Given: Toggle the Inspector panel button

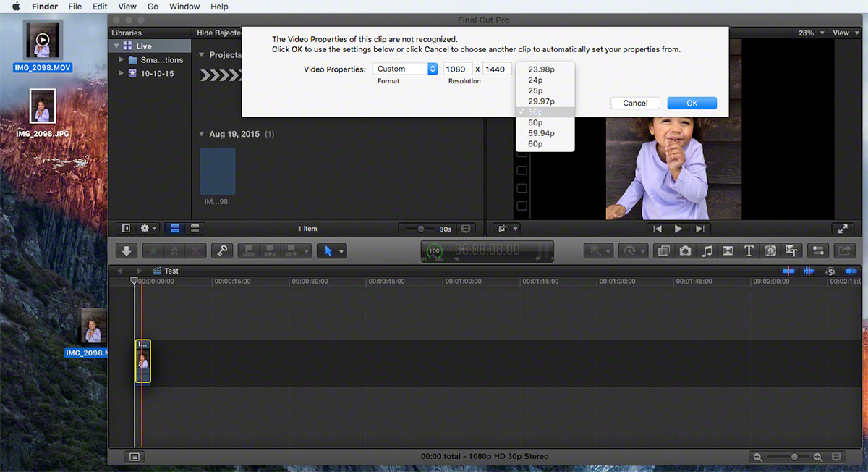Looking at the screenshot, I should (x=819, y=250).
